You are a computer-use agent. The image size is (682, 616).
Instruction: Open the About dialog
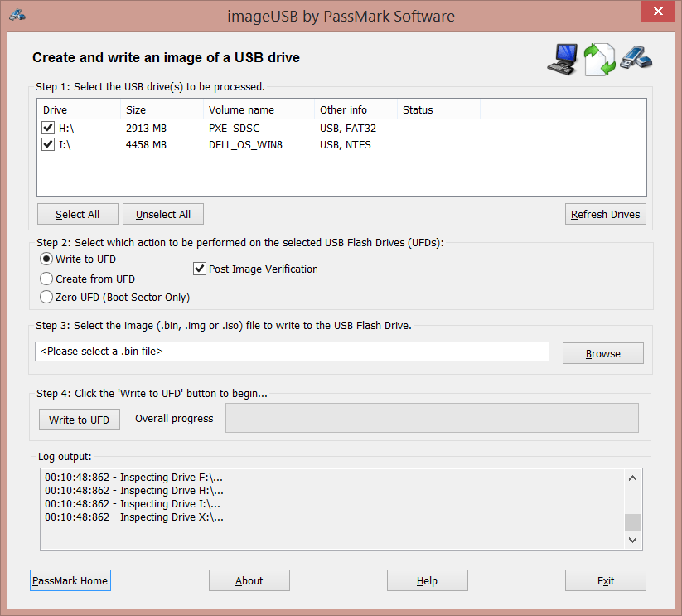coord(249,580)
